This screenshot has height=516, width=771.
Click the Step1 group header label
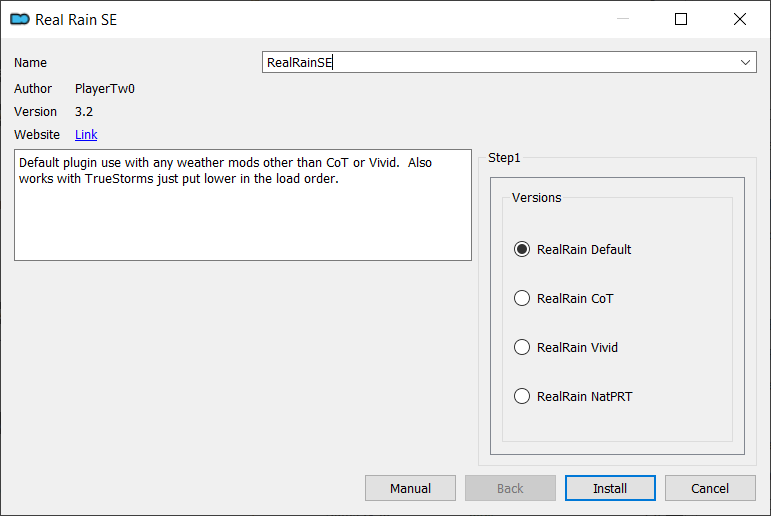504,158
